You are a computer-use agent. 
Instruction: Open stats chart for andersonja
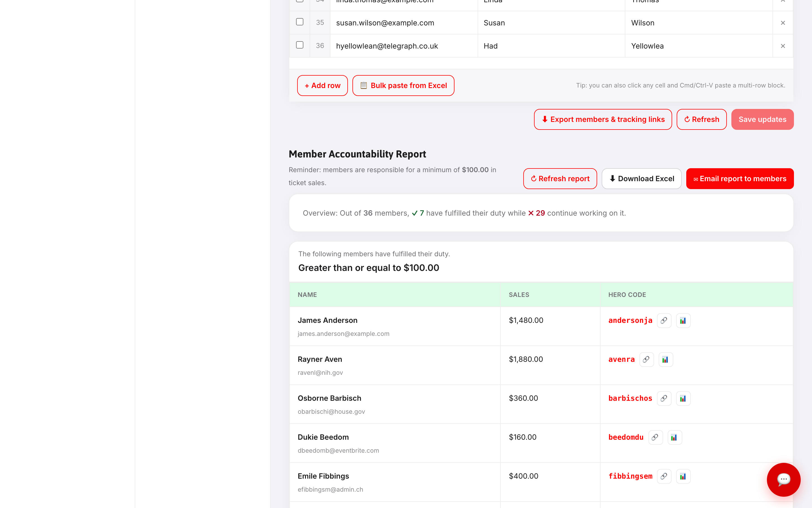coord(683,321)
